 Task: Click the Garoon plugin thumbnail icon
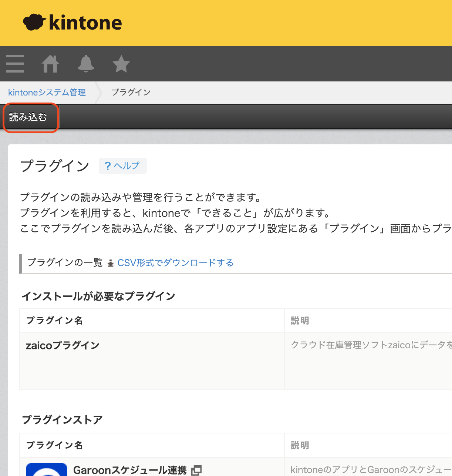coord(47,469)
